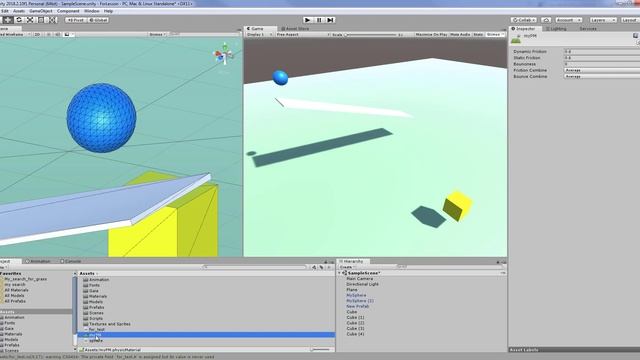Click the Animation folder icon in Assets list
This screenshot has height=360, width=640.
pos(85,280)
